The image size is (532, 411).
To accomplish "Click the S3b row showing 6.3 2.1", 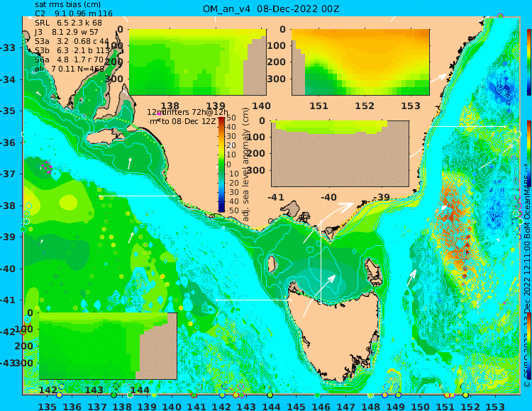I will pyautogui.click(x=73, y=50).
